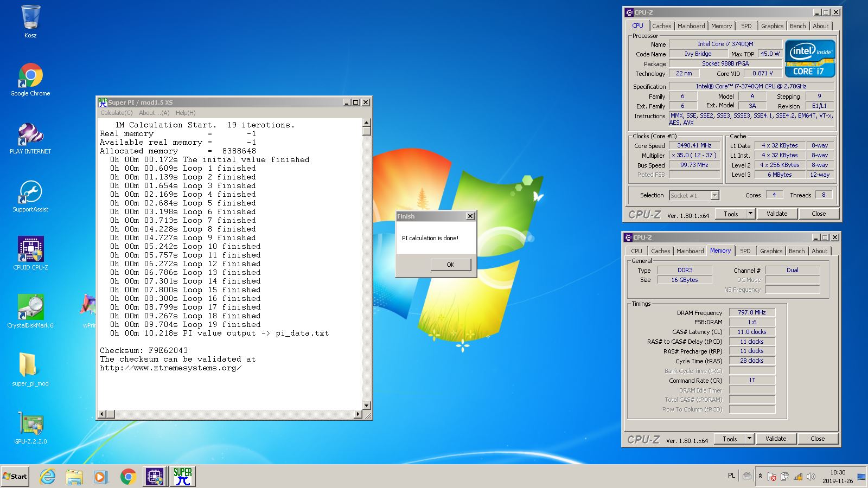Open Action Center flag tray icon

(772, 477)
